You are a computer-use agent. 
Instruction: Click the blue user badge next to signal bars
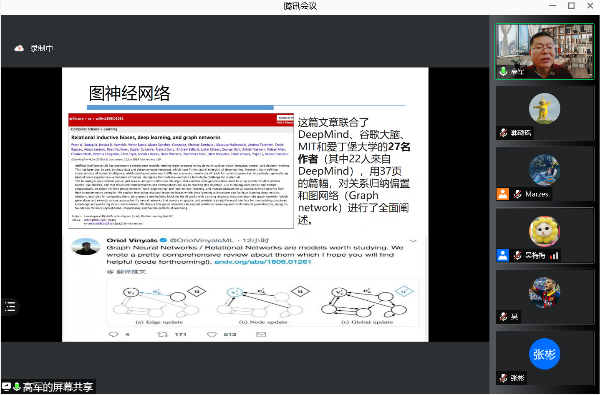pos(503,255)
